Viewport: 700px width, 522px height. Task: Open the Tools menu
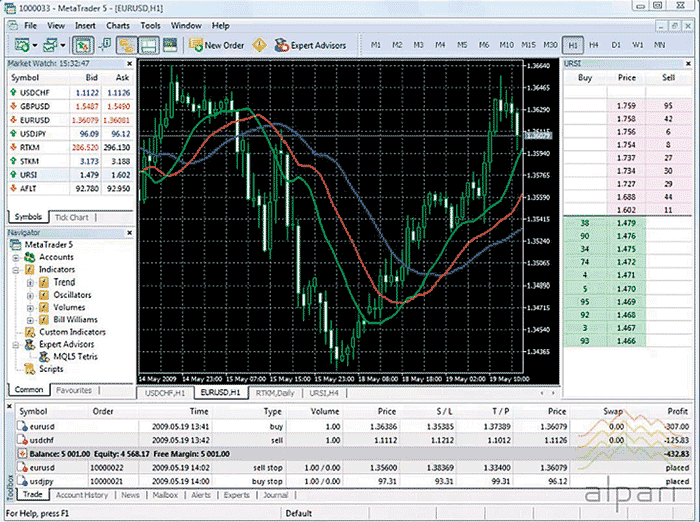(150, 25)
